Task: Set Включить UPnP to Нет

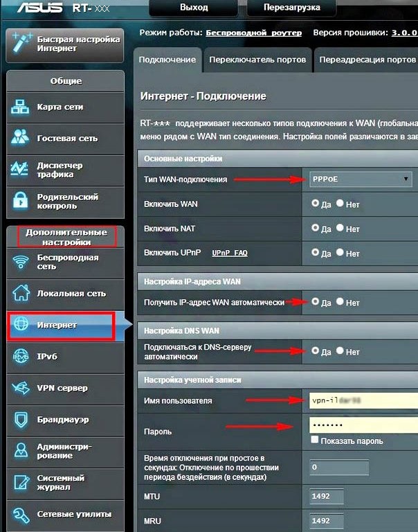Action: point(340,252)
